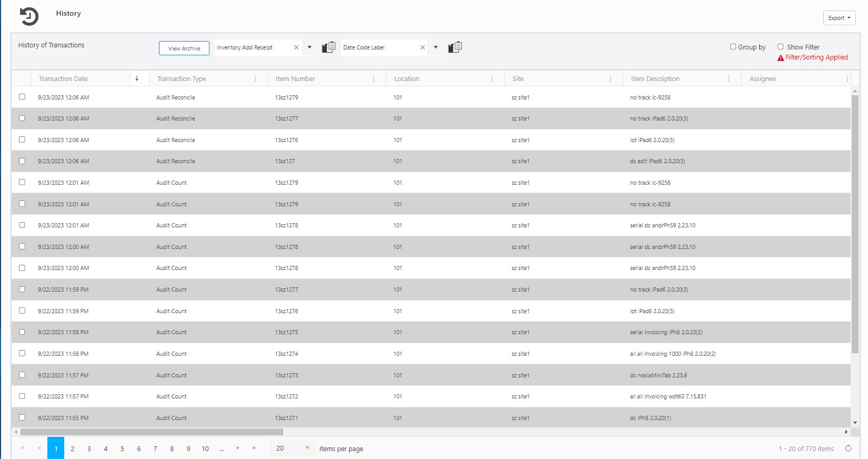Screen dimensions: 868x459
Task: Sort by Transaction Date column header
Action: point(64,79)
